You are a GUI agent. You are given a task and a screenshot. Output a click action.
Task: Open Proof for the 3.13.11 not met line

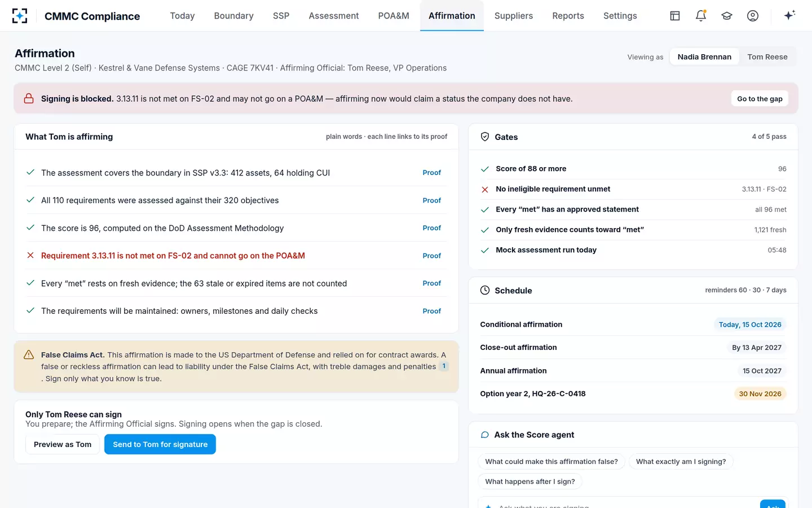(432, 256)
